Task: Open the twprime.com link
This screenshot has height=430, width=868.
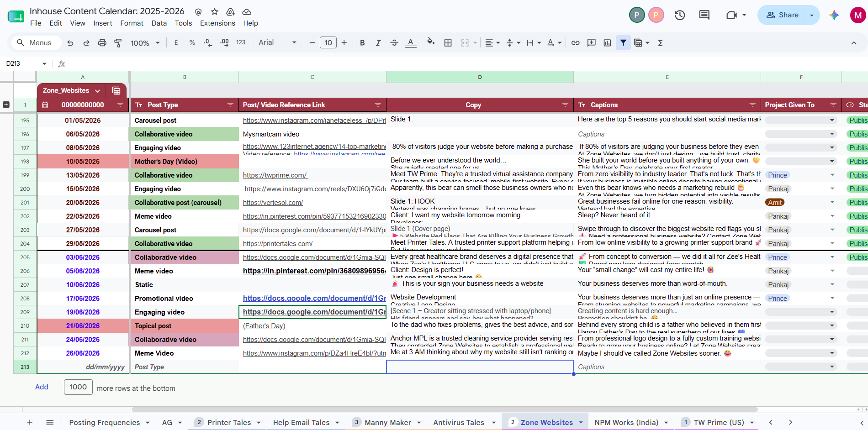Action: (275, 175)
